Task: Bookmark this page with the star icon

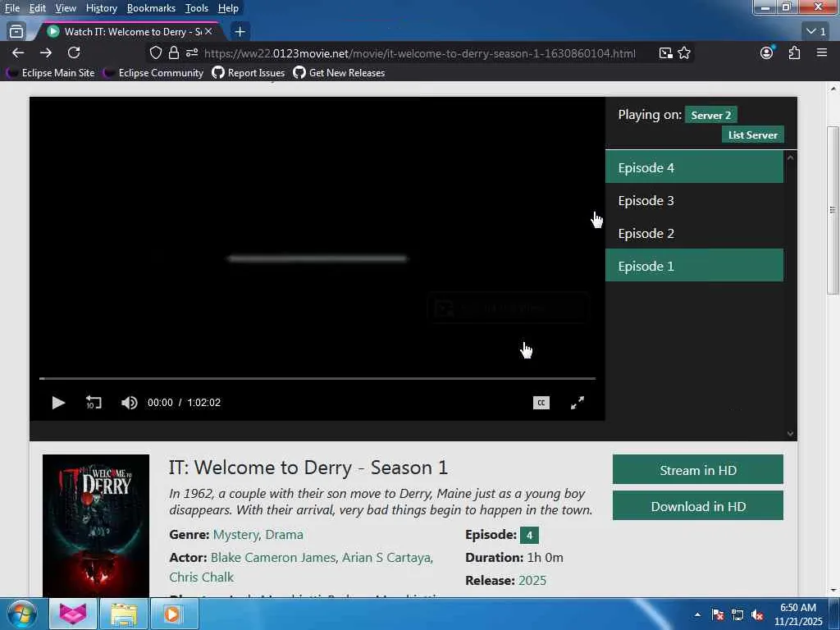Action: click(684, 52)
